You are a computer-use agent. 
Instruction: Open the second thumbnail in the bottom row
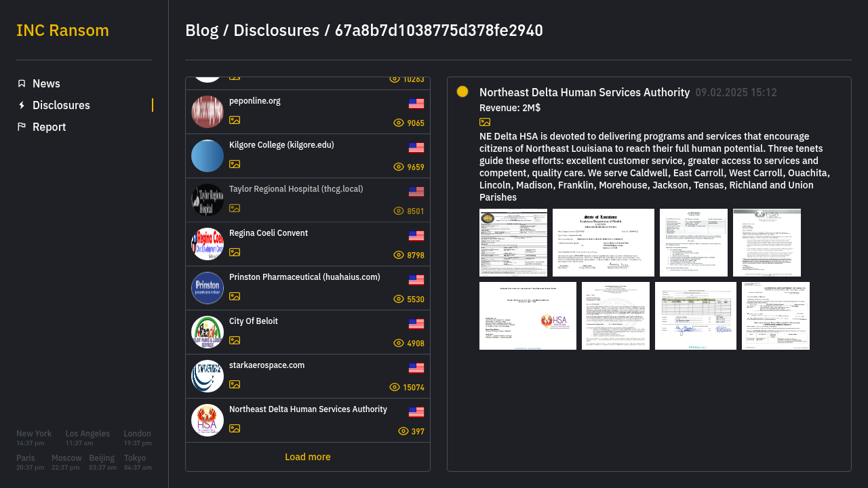click(x=616, y=316)
